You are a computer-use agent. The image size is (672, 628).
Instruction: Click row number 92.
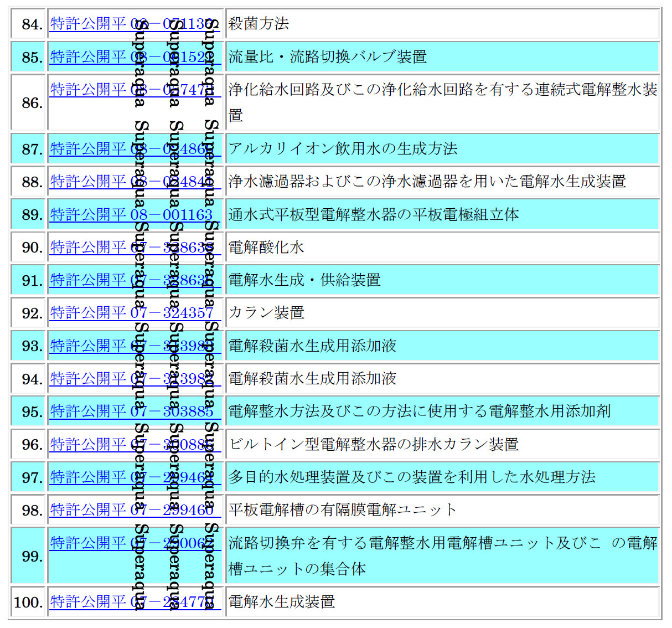[x=33, y=313]
